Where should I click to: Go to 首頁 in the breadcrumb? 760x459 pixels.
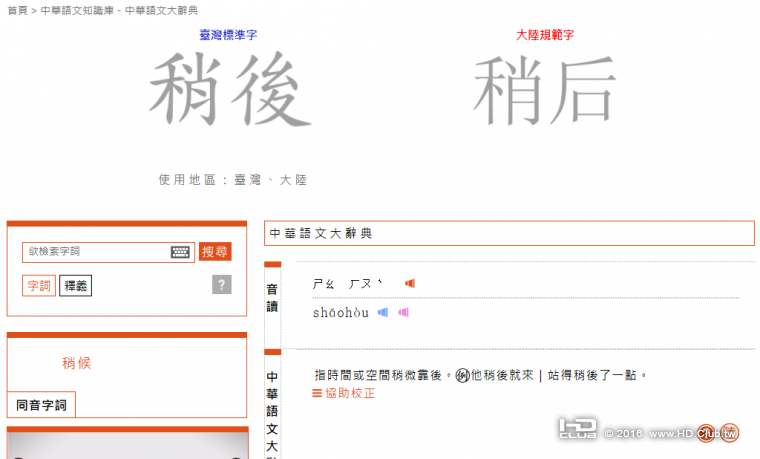tap(17, 10)
